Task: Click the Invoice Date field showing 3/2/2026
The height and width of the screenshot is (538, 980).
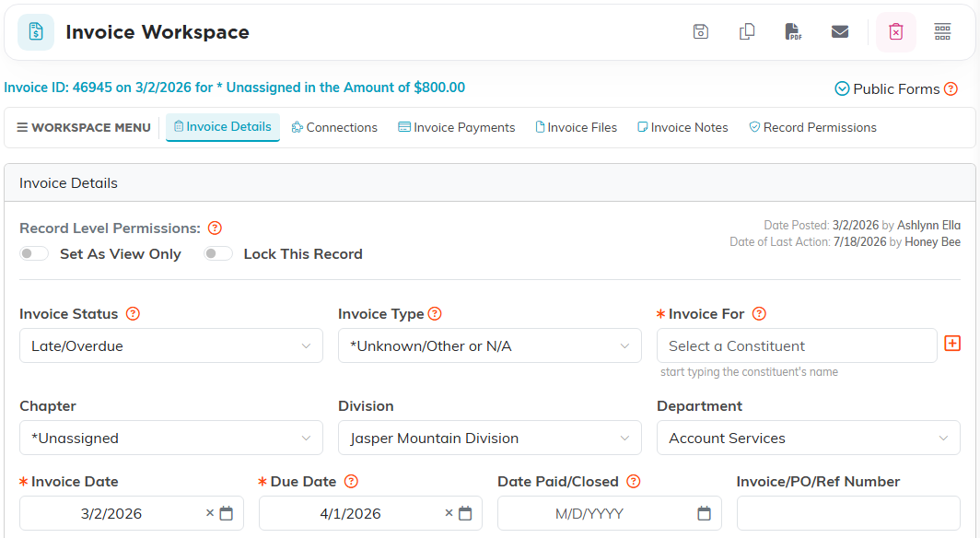Action: pos(131,514)
